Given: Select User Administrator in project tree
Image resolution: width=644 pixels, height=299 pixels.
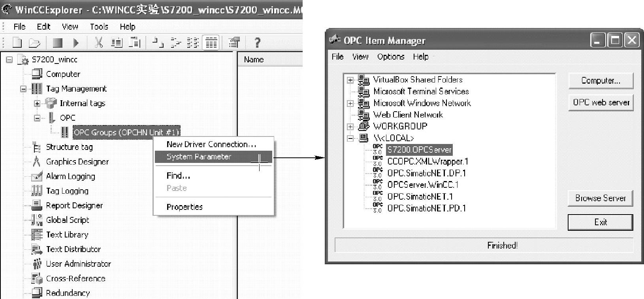Looking at the screenshot, I should 78,264.
